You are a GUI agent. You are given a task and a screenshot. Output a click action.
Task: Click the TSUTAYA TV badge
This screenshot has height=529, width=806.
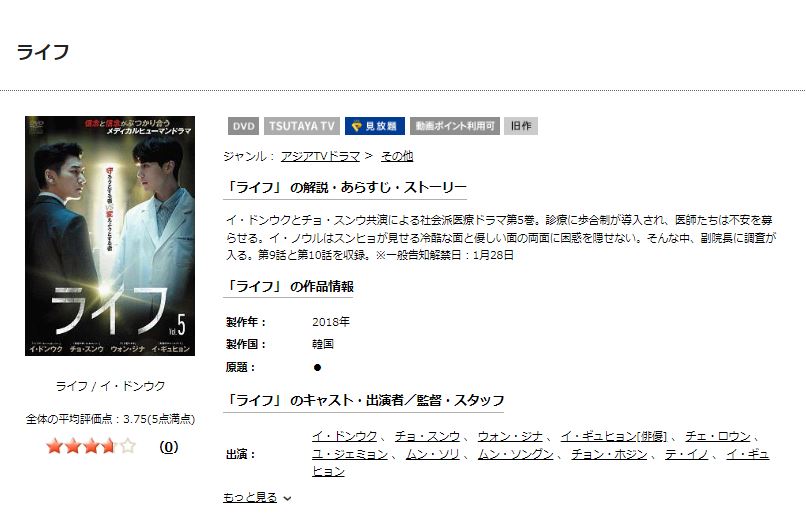pyautogui.click(x=302, y=126)
